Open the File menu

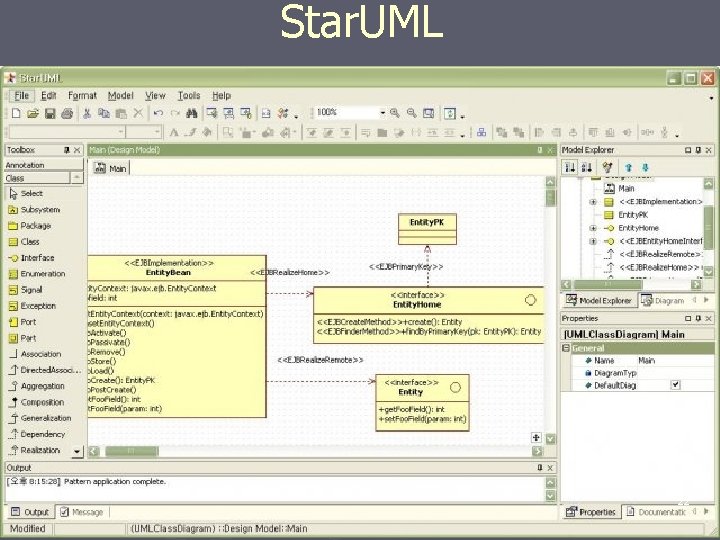pos(22,96)
